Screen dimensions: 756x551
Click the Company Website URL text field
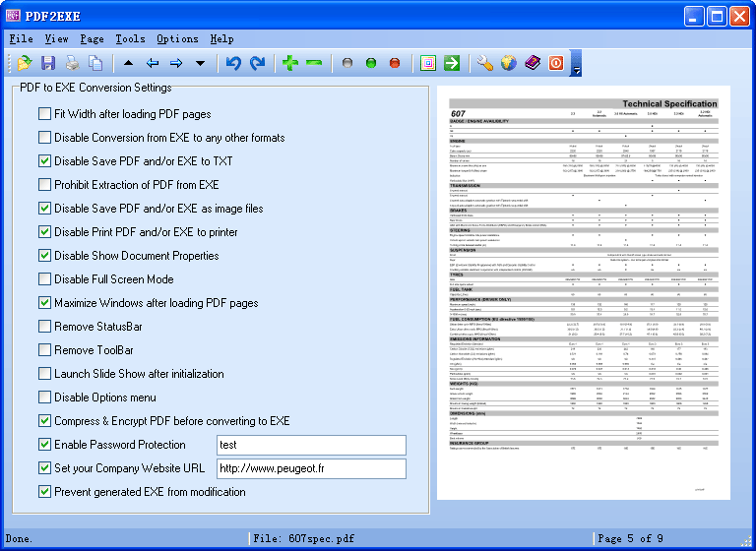click(310, 468)
